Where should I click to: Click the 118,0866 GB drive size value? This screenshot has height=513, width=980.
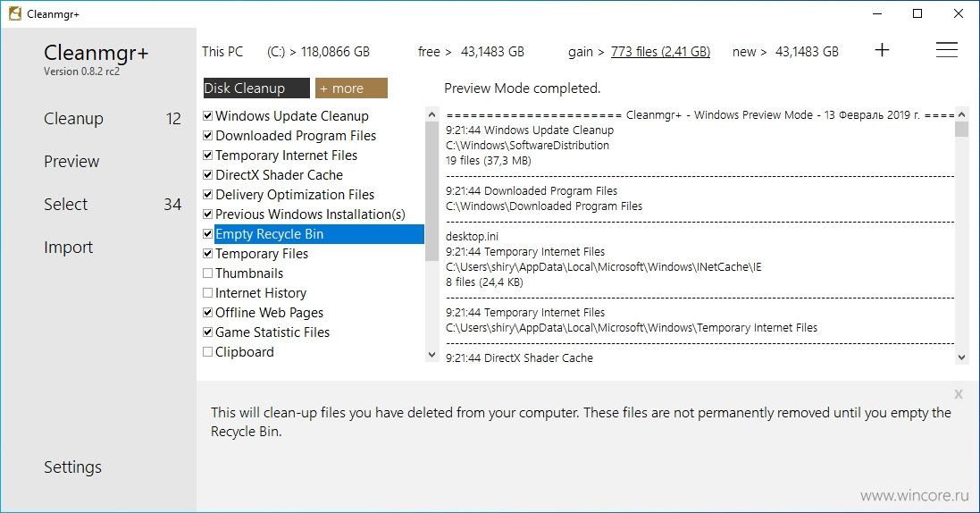click(335, 52)
